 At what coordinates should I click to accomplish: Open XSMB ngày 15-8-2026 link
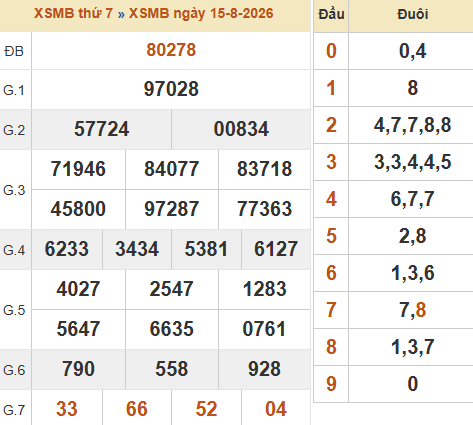point(201,14)
